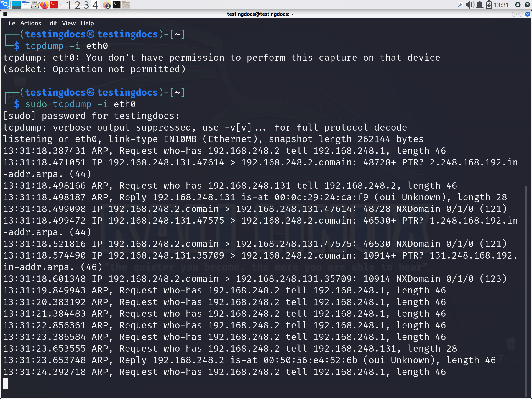
Task: Click the wired network connection tray icon
Action: coord(460,5)
